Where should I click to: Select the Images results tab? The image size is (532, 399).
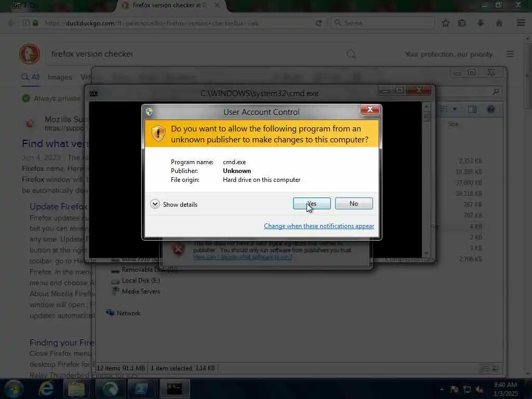coord(60,77)
